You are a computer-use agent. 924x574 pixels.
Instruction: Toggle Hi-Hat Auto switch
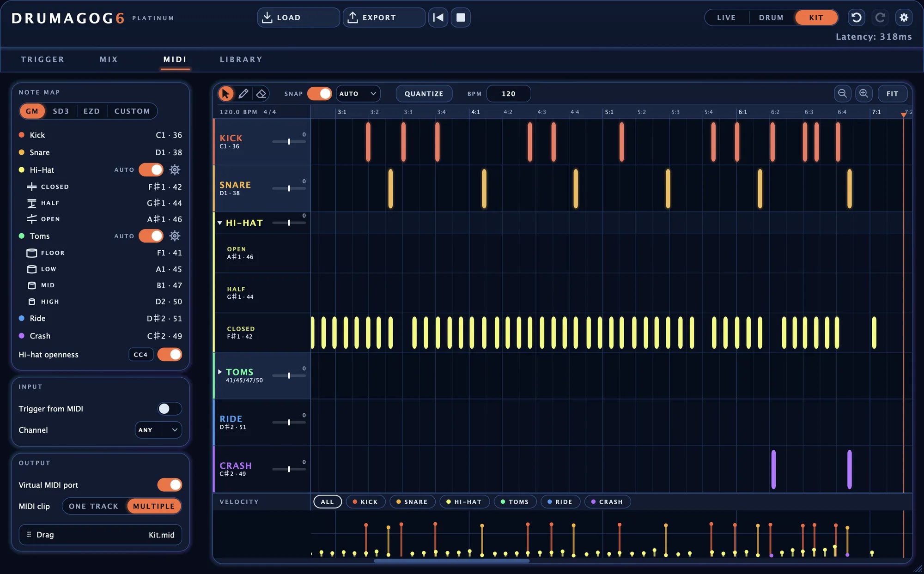point(151,170)
